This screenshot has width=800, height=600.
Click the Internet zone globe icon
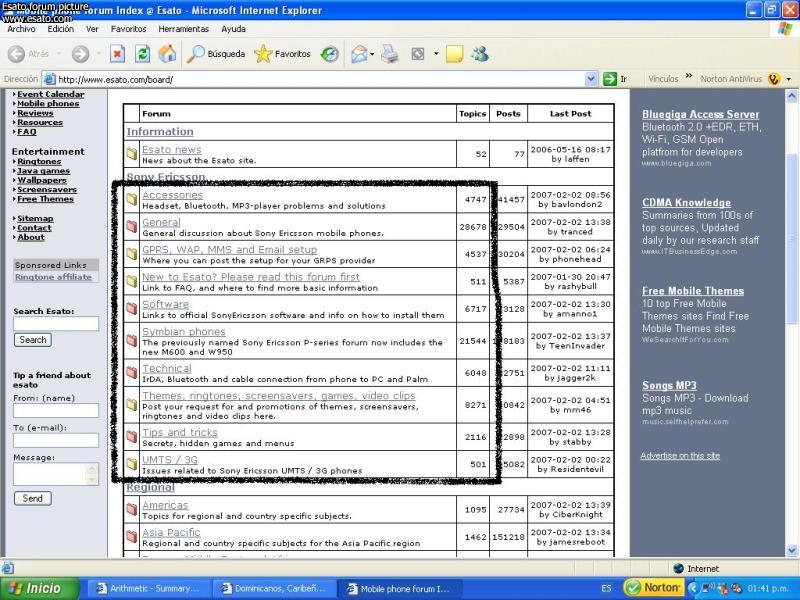pos(678,568)
